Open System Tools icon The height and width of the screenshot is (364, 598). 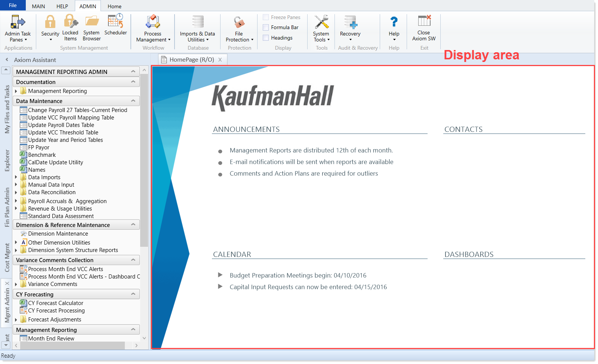pyautogui.click(x=321, y=22)
